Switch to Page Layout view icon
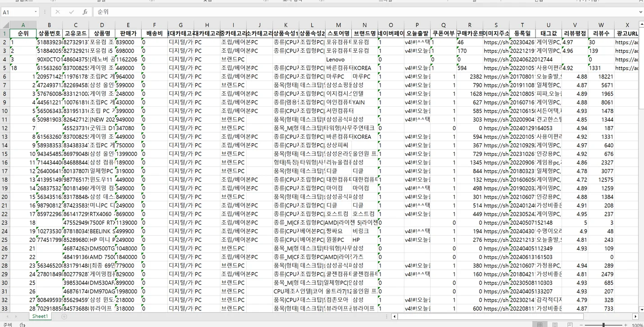The height and width of the screenshot is (327, 644). coord(555,325)
